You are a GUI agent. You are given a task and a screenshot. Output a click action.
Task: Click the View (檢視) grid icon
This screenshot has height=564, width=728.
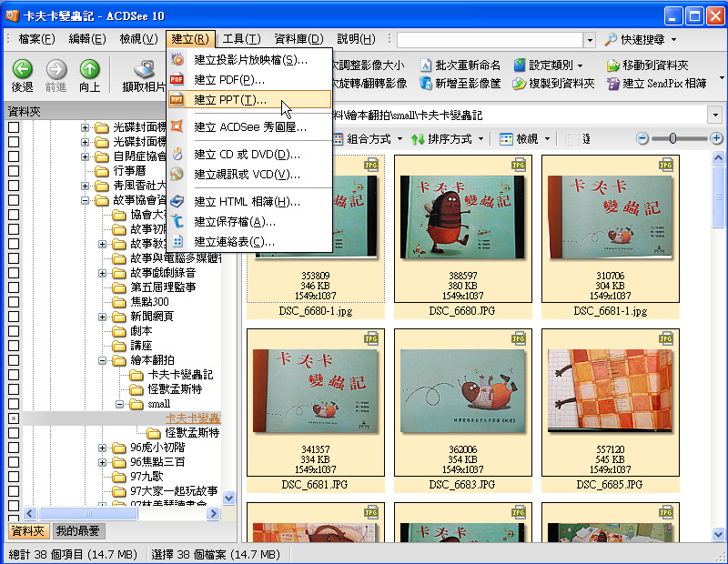click(x=506, y=139)
